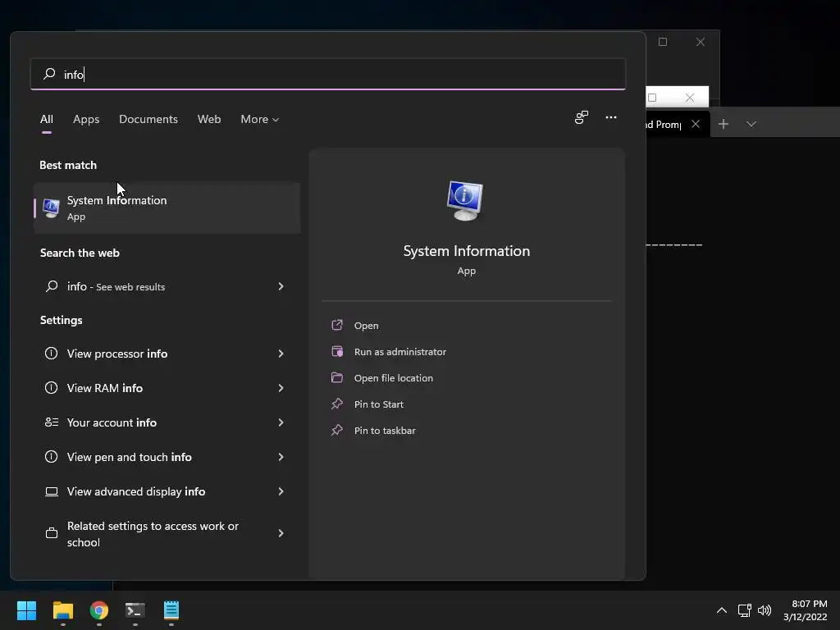840x630 pixels.
Task: Expand View advanced display info chevron
Action: [281, 491]
